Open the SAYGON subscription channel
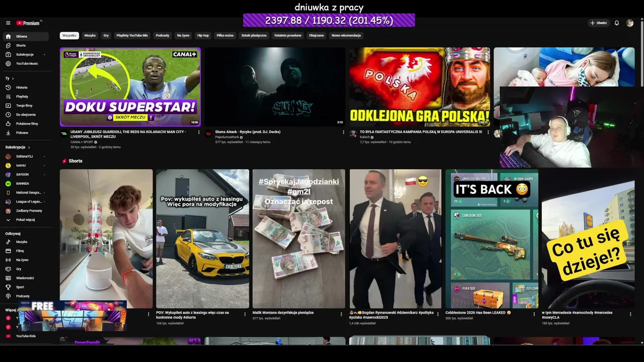 pos(25,174)
